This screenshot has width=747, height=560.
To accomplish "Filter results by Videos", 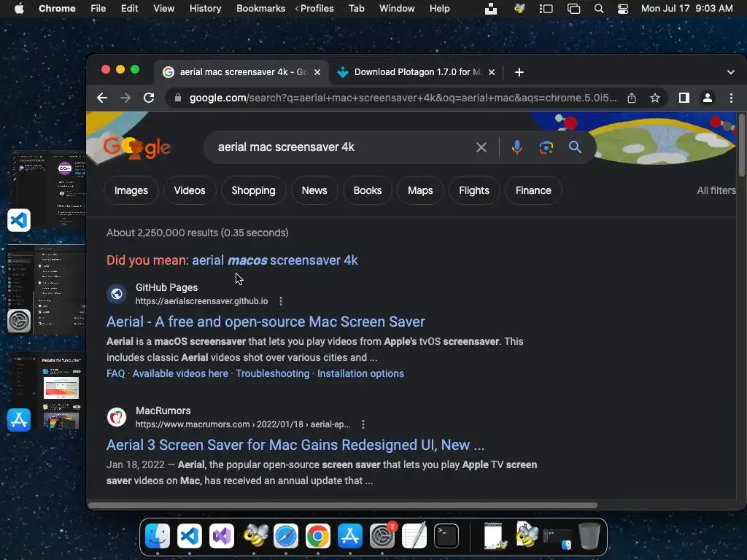I will pos(190,190).
